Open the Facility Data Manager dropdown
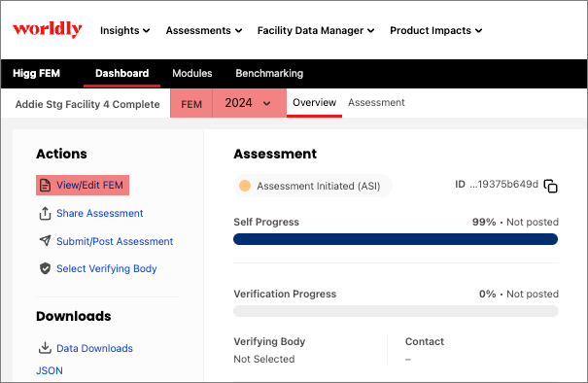This screenshot has width=588, height=383. [316, 30]
